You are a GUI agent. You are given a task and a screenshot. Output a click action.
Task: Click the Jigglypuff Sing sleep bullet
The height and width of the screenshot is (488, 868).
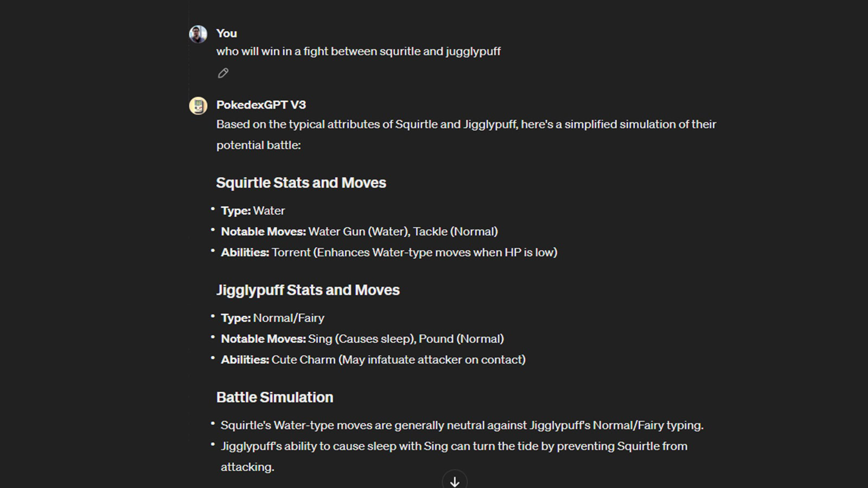pos(454,446)
